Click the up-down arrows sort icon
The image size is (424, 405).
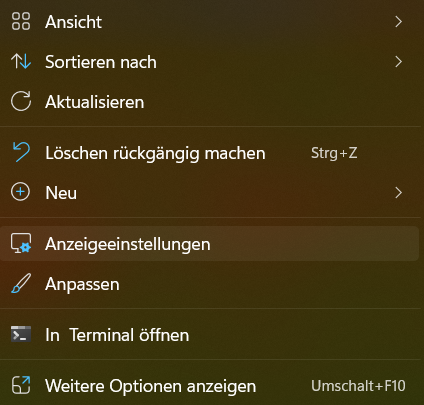[x=21, y=61]
